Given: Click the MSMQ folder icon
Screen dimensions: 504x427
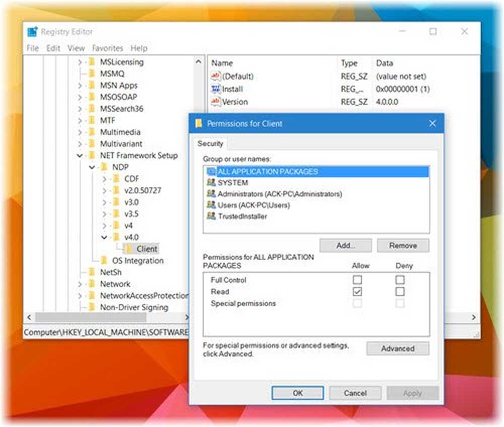Looking at the screenshot, I should [x=92, y=74].
